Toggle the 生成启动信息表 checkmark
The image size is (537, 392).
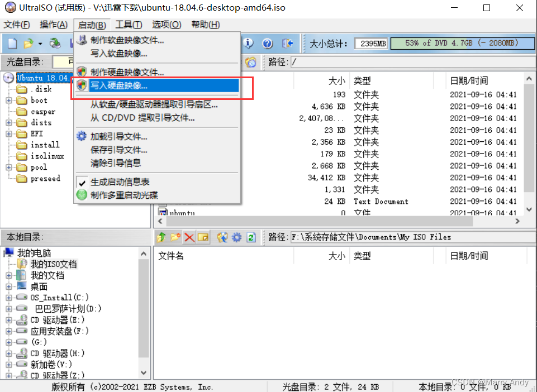click(82, 182)
